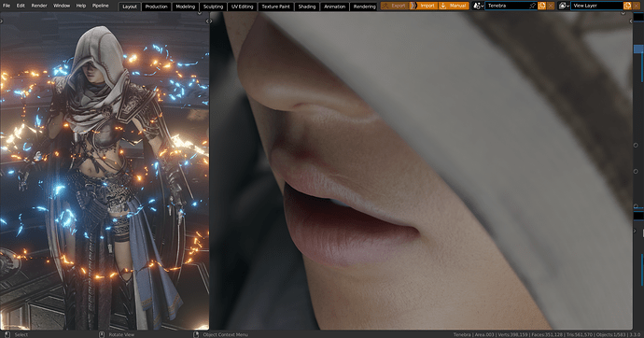
Task: Add a new View Layer via copy icon
Action: pyautogui.click(x=627, y=6)
